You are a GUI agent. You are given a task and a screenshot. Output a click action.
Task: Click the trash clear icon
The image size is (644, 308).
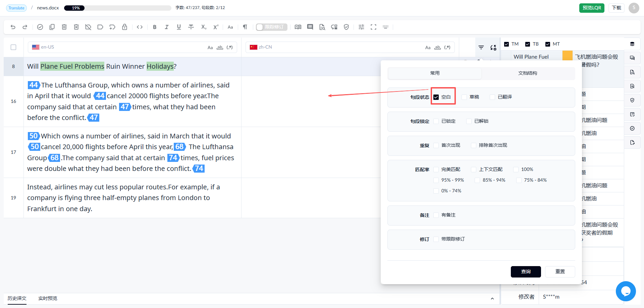click(64, 27)
